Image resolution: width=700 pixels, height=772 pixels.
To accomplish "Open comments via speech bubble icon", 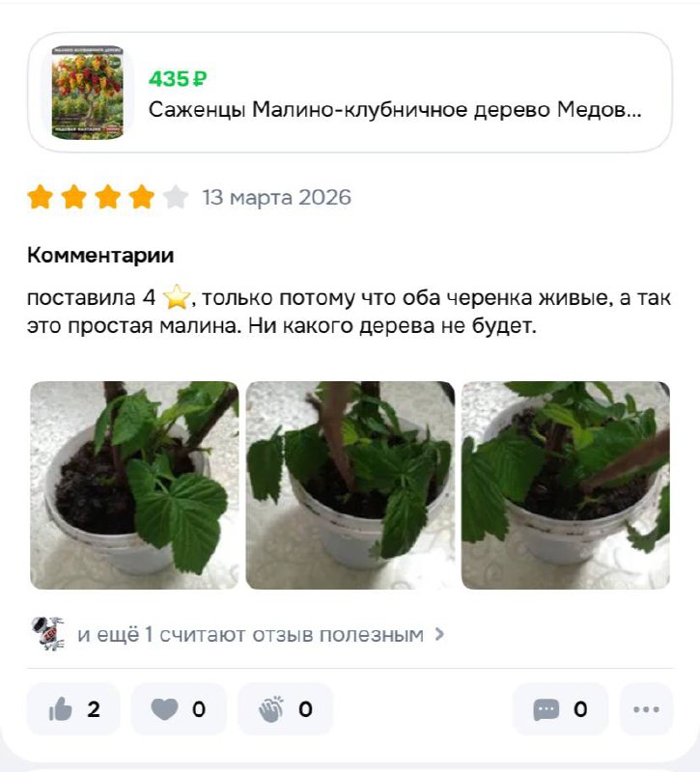I will 560,709.
